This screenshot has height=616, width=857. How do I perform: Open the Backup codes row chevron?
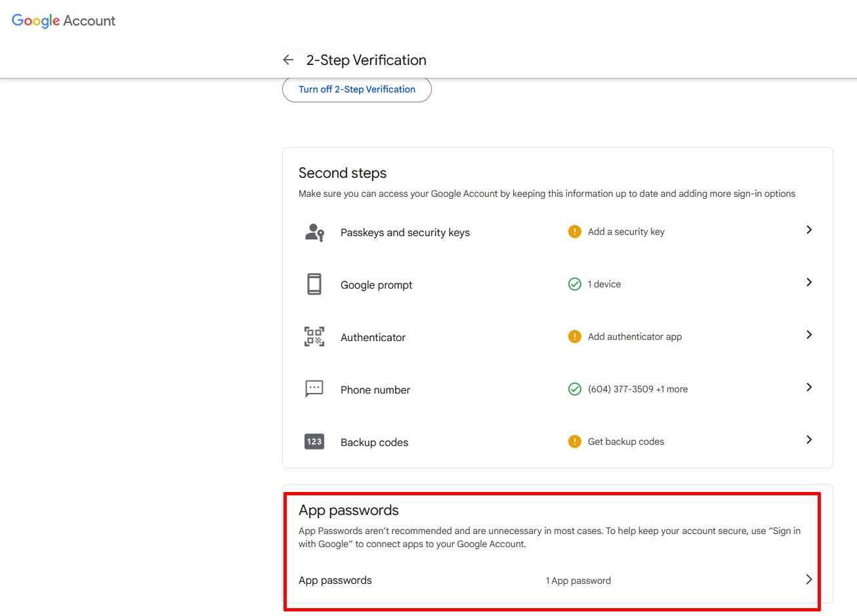pyautogui.click(x=809, y=440)
